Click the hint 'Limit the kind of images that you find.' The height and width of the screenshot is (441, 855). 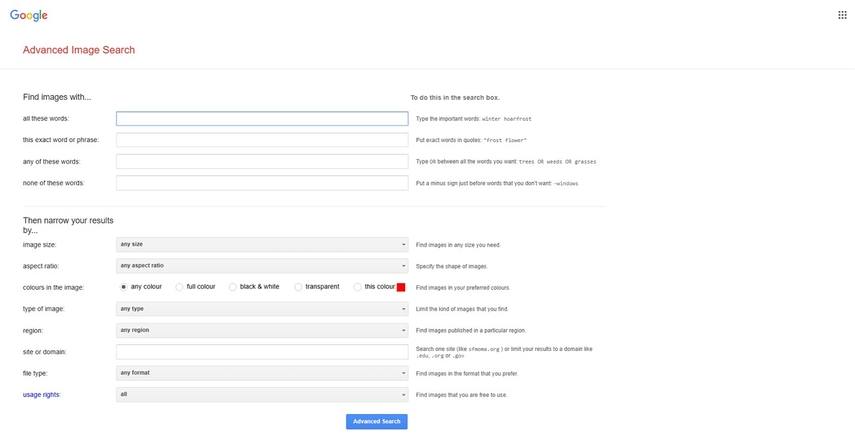[462, 309]
